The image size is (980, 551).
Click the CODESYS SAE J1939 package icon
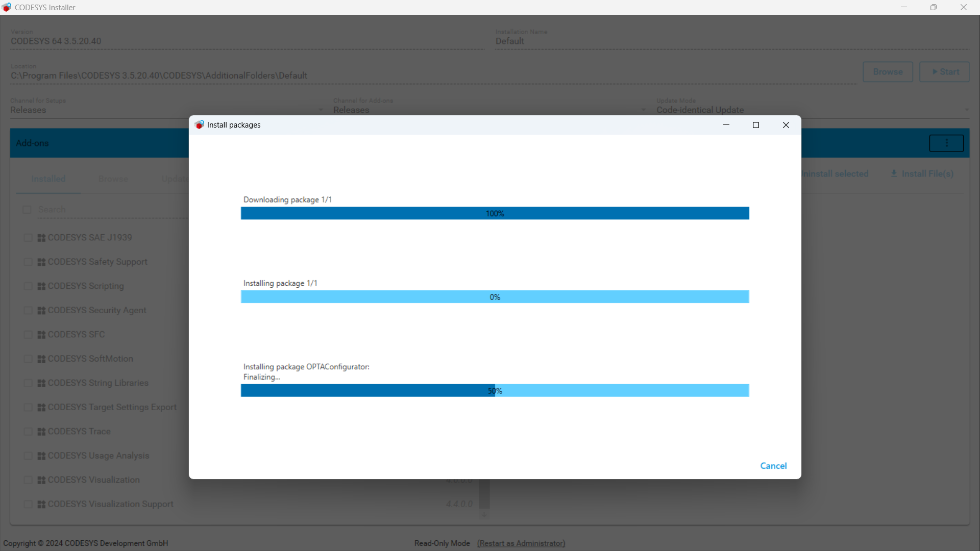click(x=41, y=238)
